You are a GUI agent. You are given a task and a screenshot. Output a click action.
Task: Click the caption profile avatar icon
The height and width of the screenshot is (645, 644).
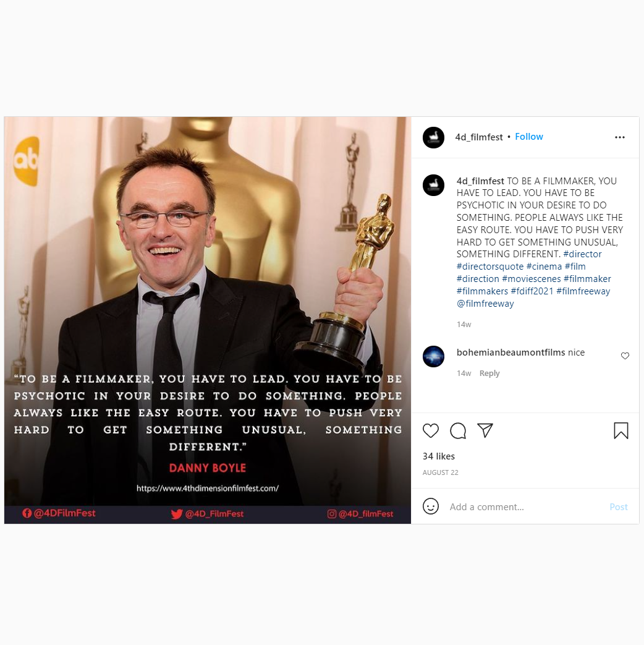433,185
